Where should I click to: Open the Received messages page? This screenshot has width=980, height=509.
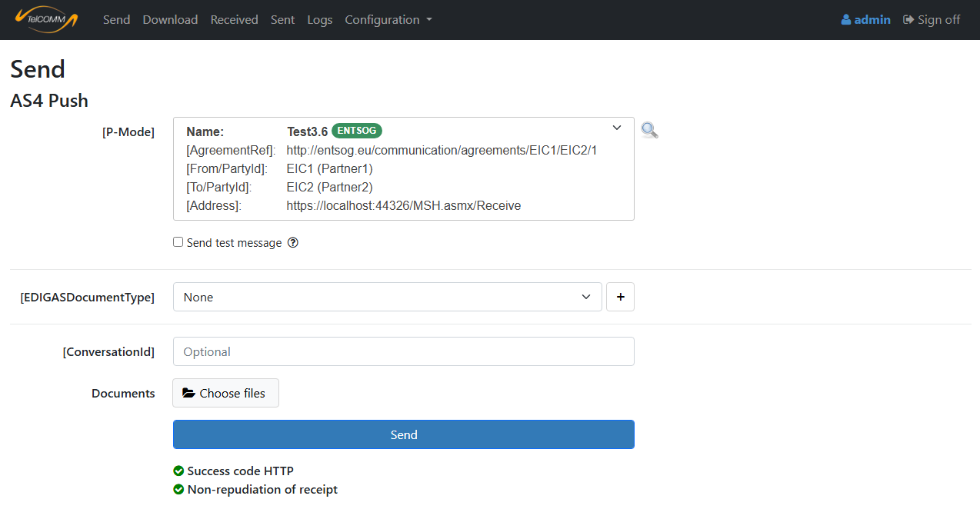point(234,20)
